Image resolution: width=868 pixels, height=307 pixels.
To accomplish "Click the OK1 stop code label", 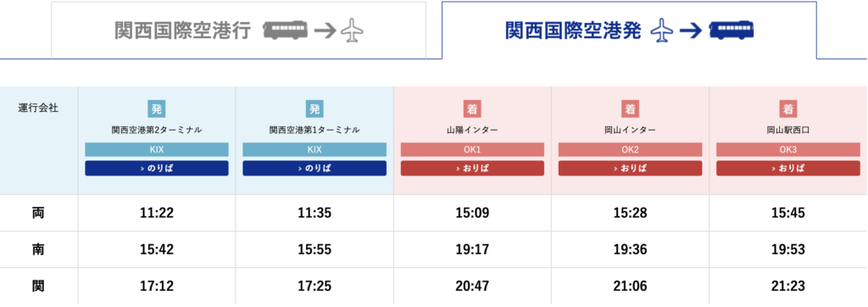I will tap(472, 149).
